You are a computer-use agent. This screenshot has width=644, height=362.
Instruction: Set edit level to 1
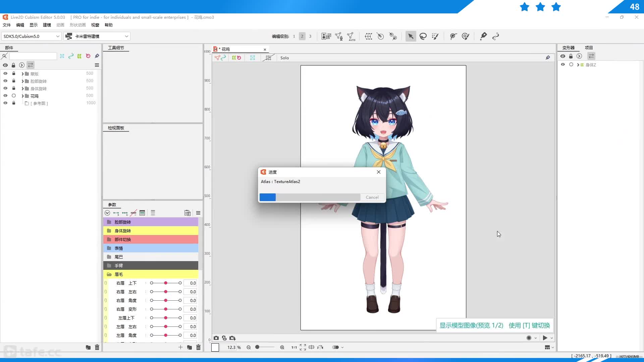click(294, 36)
